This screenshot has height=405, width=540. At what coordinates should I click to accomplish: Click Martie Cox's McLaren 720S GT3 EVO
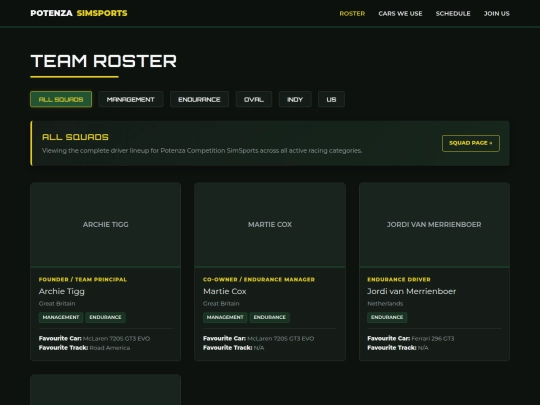point(281,339)
